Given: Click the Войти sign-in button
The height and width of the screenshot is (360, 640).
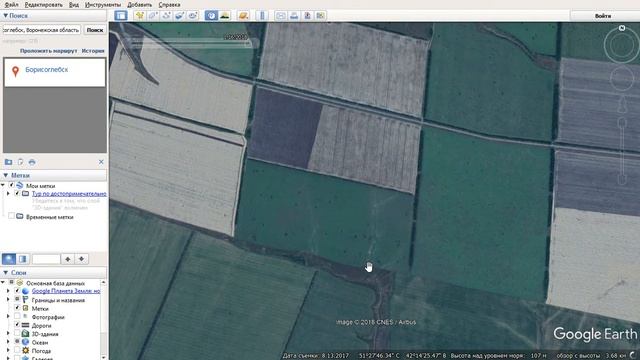Looking at the screenshot, I should (603, 16).
